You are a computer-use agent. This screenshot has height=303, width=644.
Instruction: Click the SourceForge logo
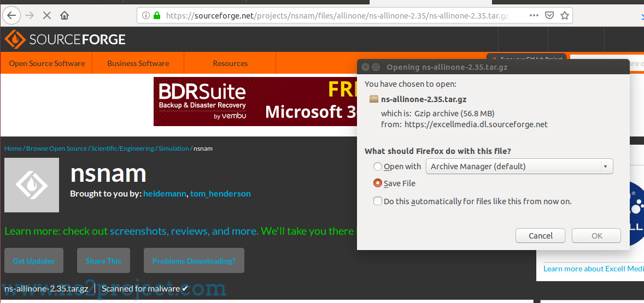pyautogui.click(x=65, y=39)
